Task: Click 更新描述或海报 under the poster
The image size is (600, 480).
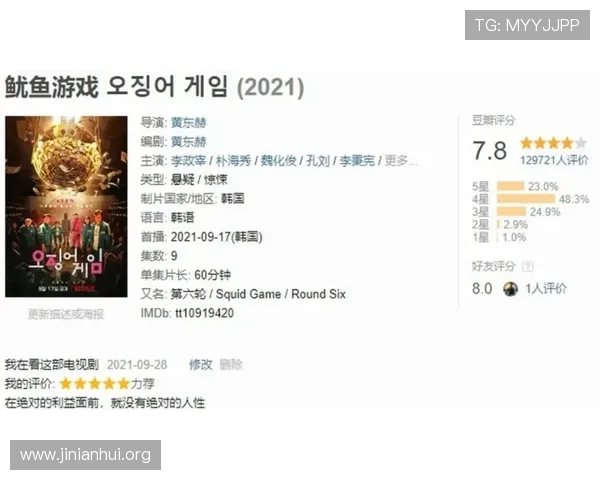Action: [66, 314]
